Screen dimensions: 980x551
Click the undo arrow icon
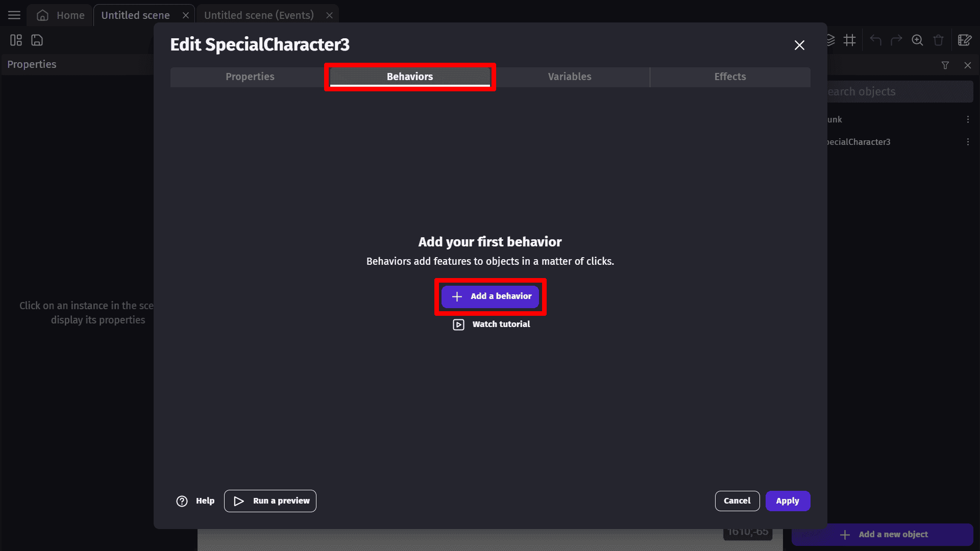tap(875, 40)
